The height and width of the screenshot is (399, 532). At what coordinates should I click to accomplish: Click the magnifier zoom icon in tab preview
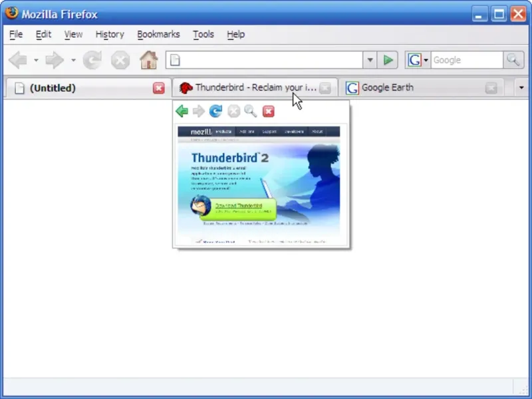pyautogui.click(x=251, y=111)
